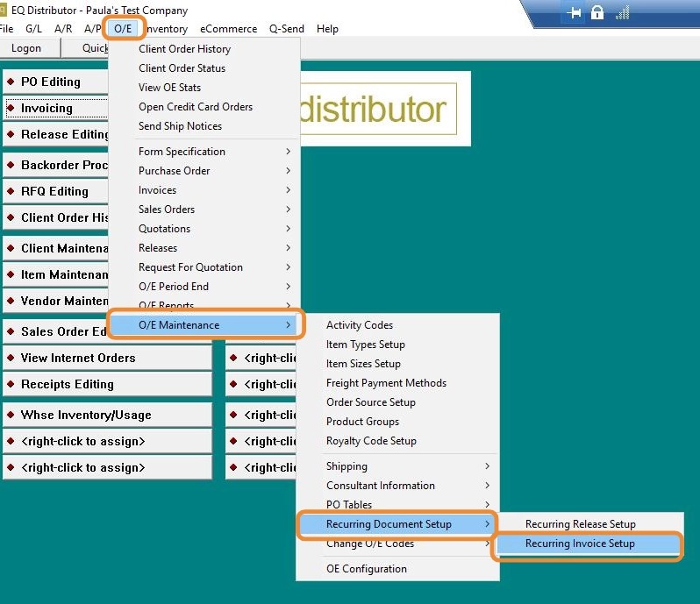Click the Whse Inventory/Usage button
Screen dimensions: 700x604
[107, 415]
